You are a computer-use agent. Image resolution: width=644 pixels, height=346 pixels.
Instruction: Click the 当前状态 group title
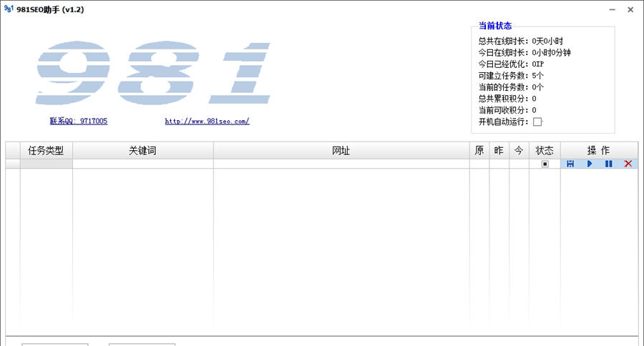(x=495, y=26)
